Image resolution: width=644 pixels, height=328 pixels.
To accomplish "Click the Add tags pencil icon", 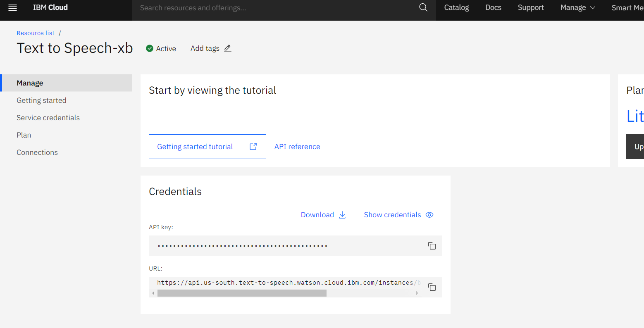I will [227, 48].
